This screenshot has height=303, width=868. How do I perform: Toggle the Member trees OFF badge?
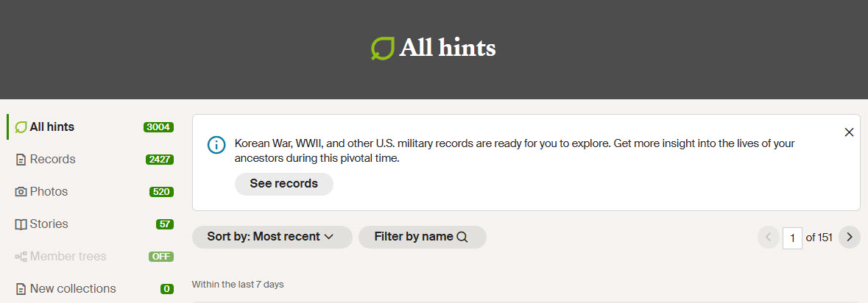(x=161, y=257)
